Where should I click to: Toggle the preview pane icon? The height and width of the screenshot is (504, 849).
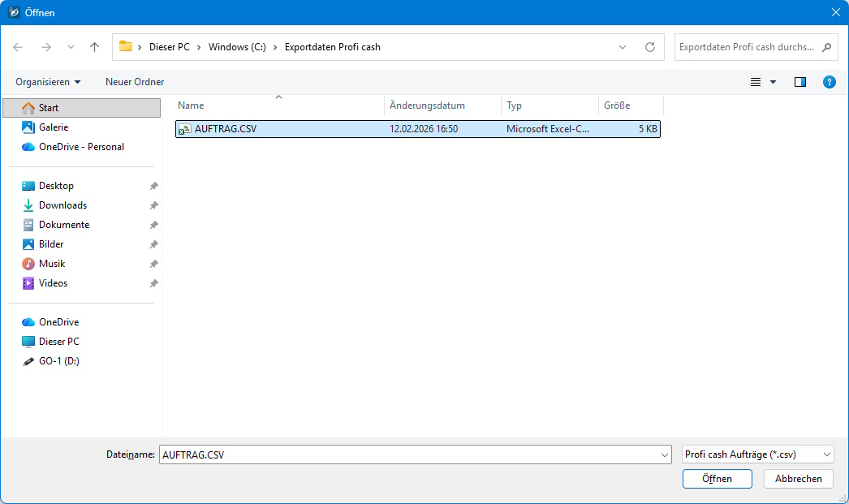pyautogui.click(x=799, y=82)
